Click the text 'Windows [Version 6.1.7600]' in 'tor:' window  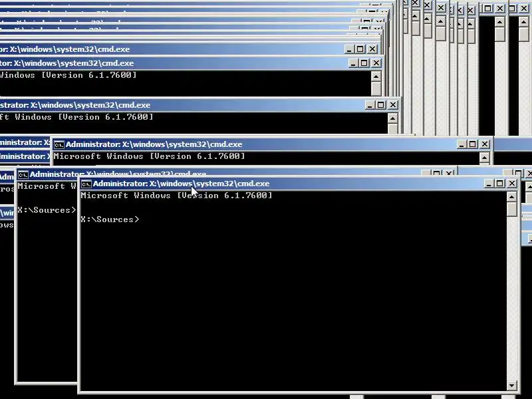[x=68, y=75]
